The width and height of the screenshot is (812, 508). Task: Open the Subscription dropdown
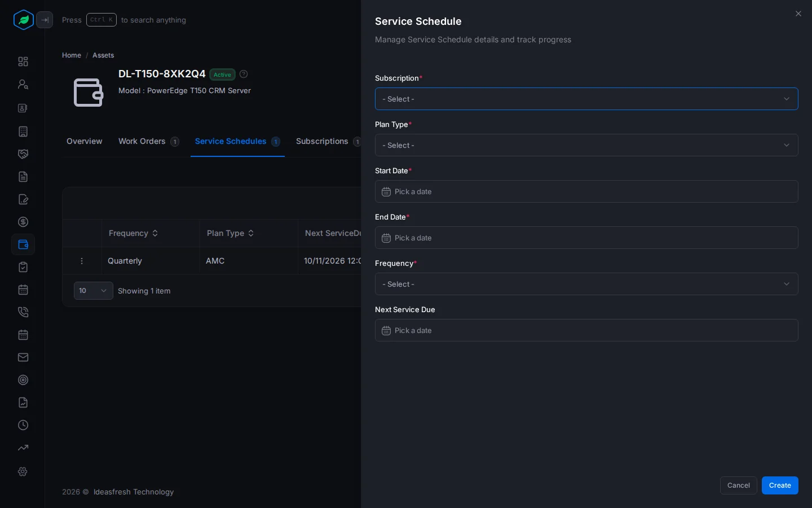(x=586, y=99)
